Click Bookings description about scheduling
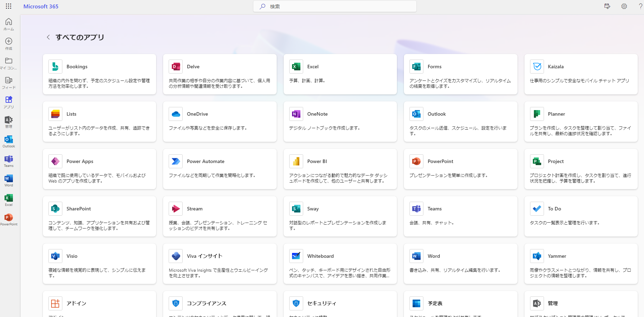644x317 pixels. [x=99, y=83]
